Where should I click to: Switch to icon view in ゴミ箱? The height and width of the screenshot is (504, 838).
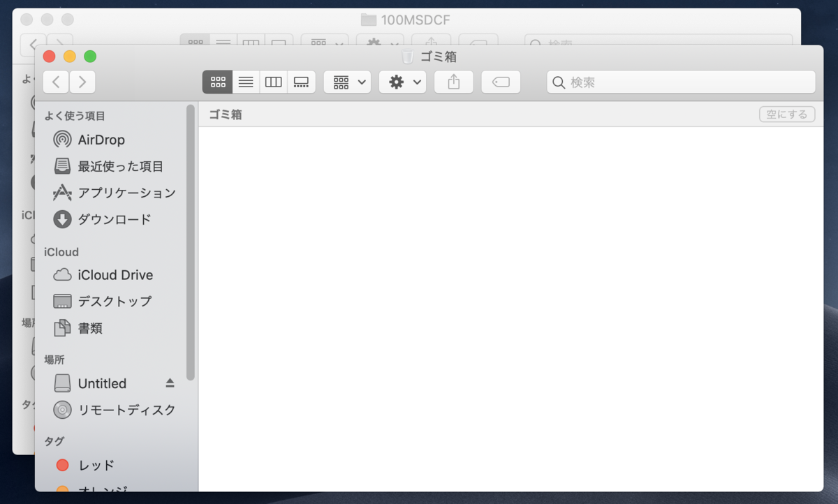pos(217,82)
